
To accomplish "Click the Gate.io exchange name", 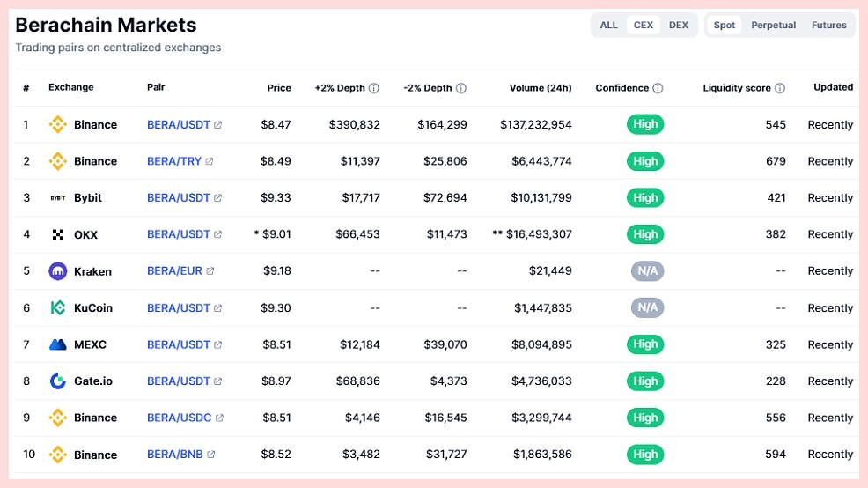I will 93,381.
